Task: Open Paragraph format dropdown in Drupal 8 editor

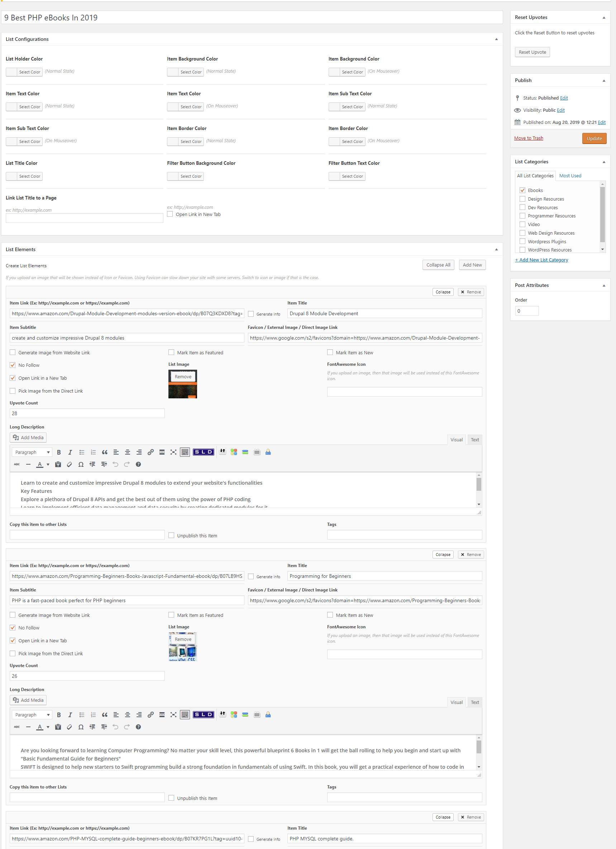Action: coord(32,452)
